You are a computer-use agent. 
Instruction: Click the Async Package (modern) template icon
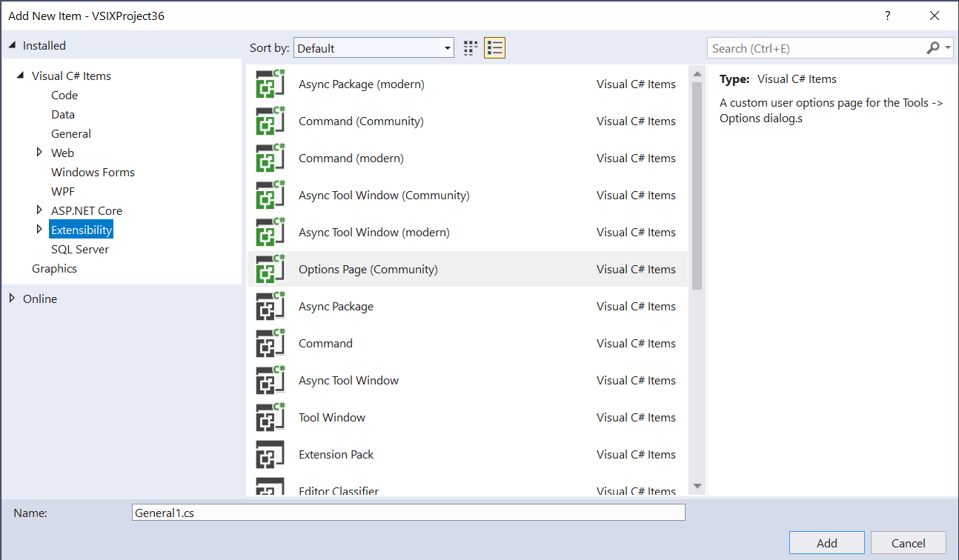271,84
